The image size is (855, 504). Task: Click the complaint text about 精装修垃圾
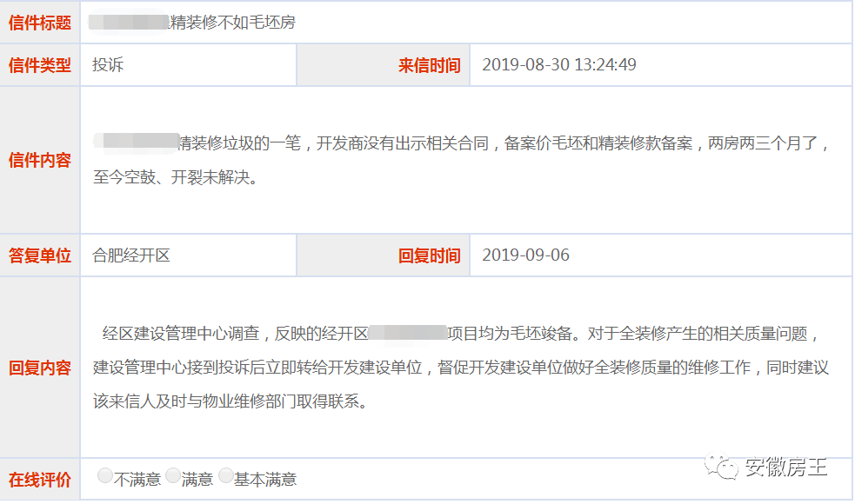pyautogui.click(x=461, y=160)
